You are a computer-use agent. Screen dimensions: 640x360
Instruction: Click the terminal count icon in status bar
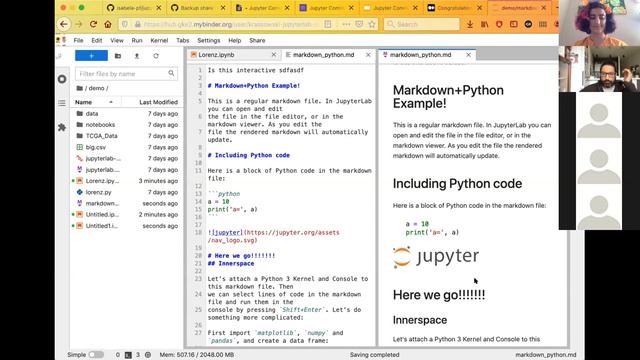tap(128, 355)
